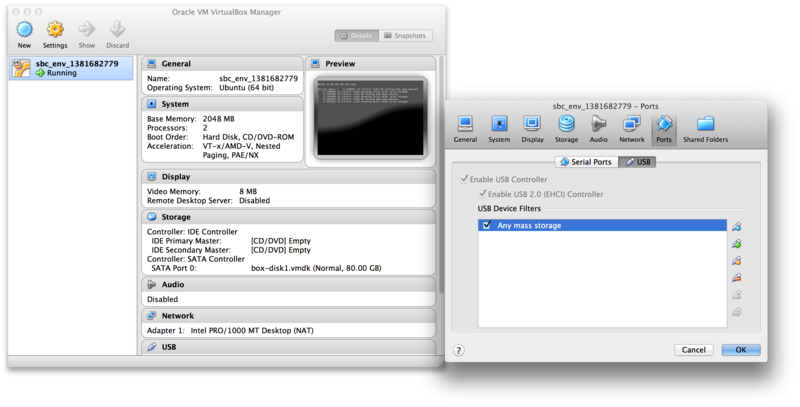800x407 pixels.
Task: Click the Discard toolbar icon
Action: [117, 30]
